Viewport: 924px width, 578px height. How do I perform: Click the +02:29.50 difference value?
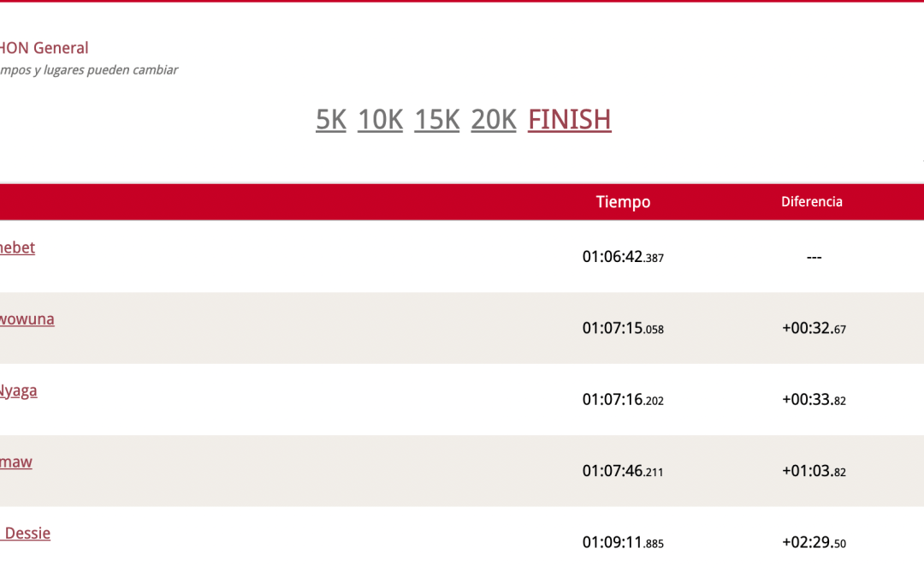click(x=814, y=543)
